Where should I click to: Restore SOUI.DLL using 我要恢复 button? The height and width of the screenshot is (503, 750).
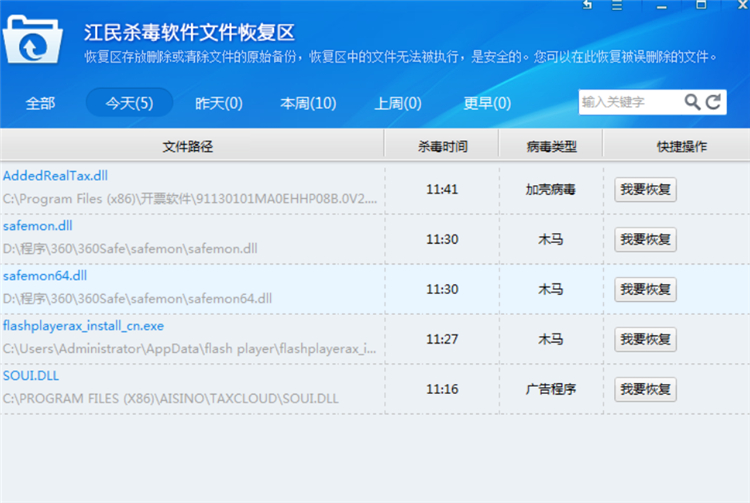[645, 389]
